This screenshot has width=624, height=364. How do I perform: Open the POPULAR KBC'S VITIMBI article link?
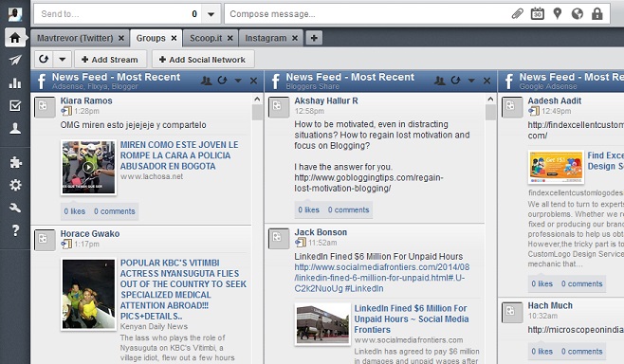(183, 290)
